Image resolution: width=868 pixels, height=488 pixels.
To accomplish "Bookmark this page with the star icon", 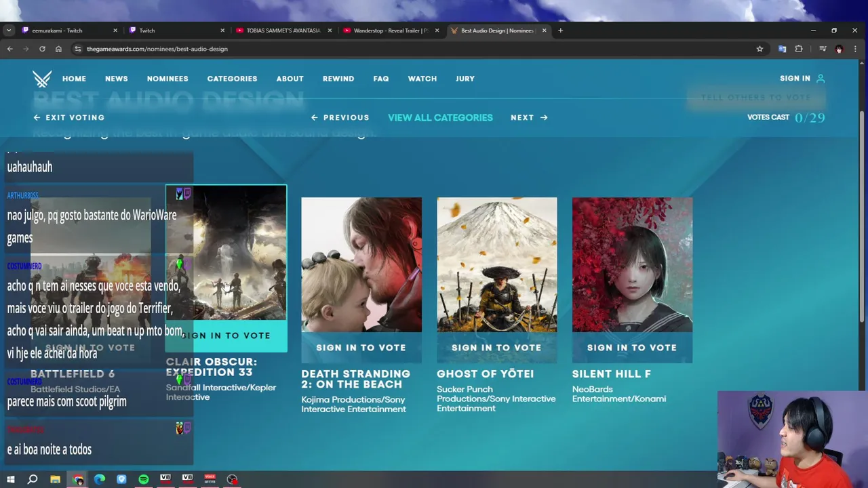I will click(x=759, y=49).
